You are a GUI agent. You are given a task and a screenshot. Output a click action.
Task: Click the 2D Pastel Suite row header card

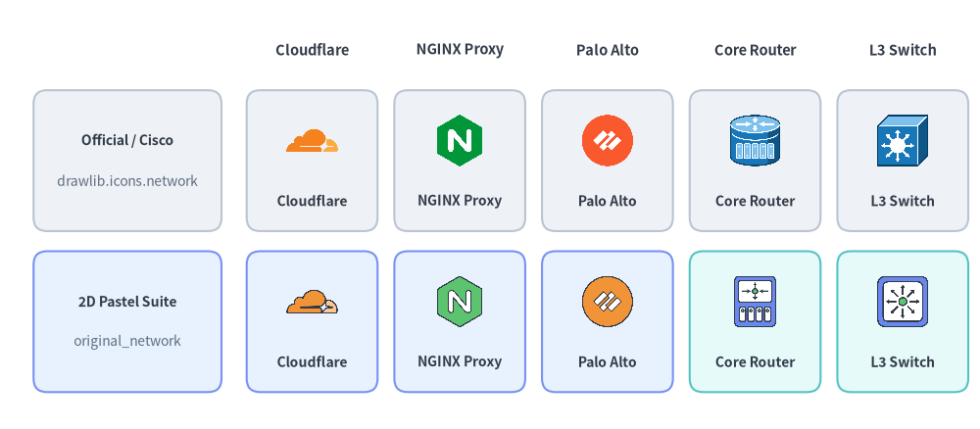click(x=127, y=321)
